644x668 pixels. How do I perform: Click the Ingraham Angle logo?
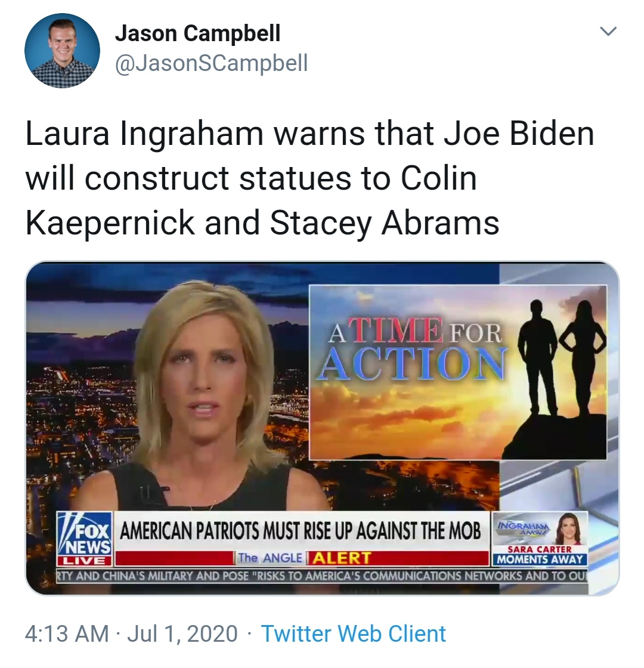click(x=523, y=527)
